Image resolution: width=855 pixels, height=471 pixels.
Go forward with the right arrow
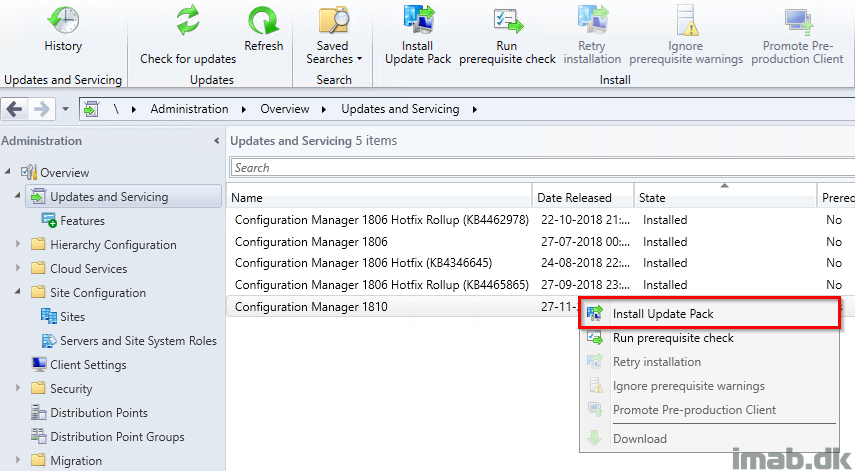[42, 110]
